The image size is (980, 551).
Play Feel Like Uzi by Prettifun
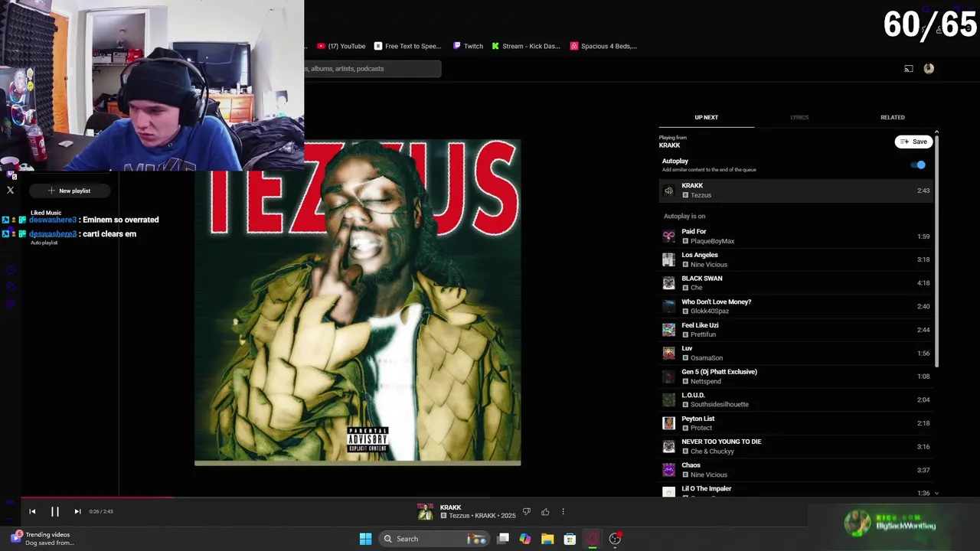[x=796, y=329]
